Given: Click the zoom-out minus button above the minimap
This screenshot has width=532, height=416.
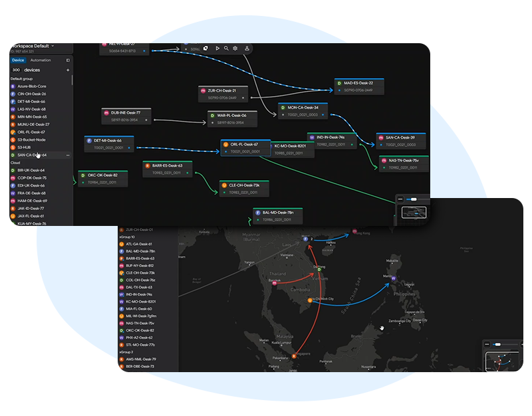Looking at the screenshot, I should tap(401, 199).
